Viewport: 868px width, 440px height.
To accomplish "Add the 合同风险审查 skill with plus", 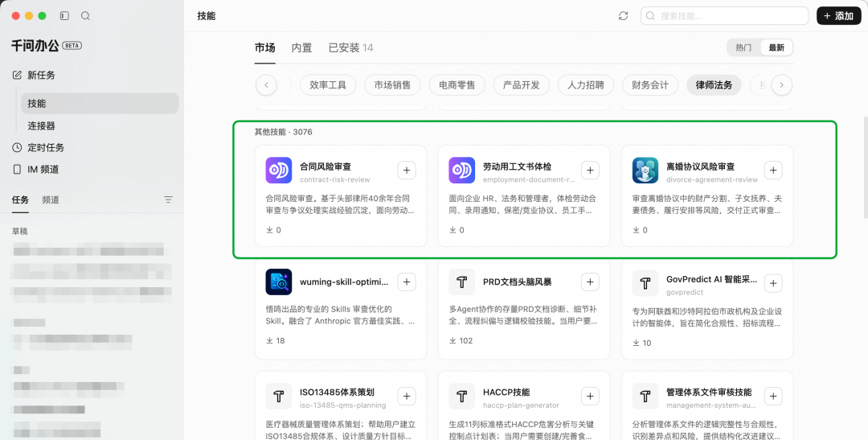I will click(x=407, y=170).
